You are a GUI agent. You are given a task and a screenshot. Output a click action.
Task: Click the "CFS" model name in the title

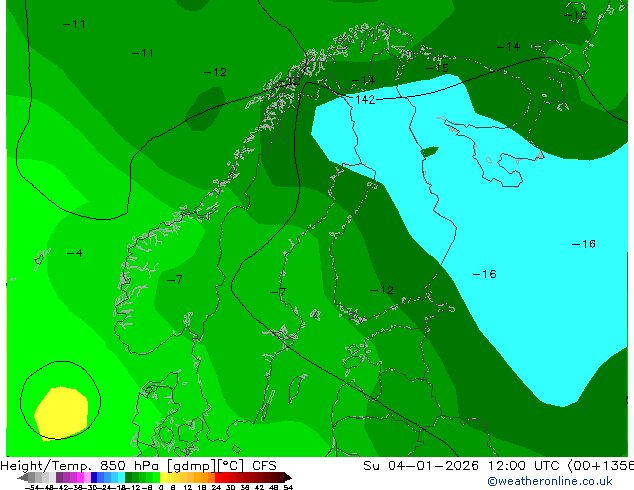point(264,466)
